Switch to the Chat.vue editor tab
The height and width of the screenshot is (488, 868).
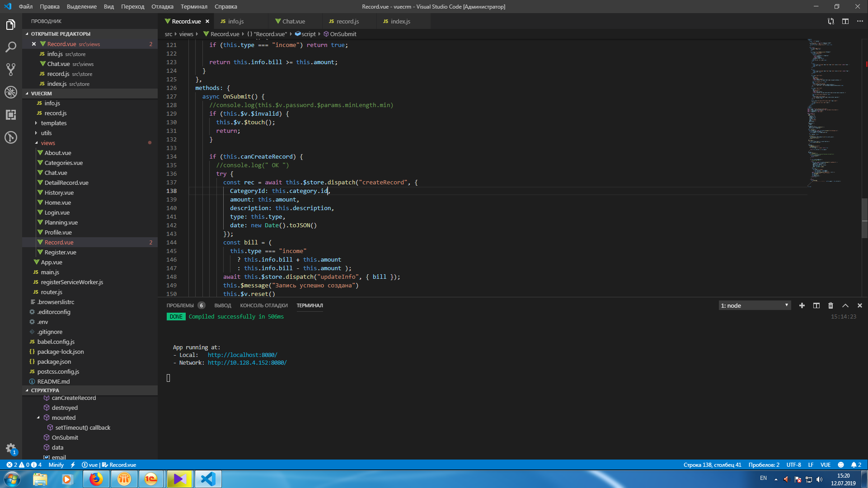click(x=293, y=21)
